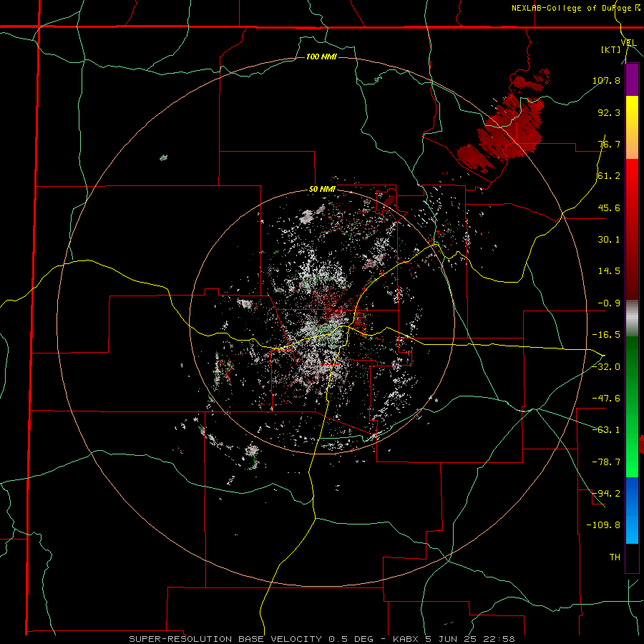
Task: Click the [KT] units label
Action: pos(610,49)
